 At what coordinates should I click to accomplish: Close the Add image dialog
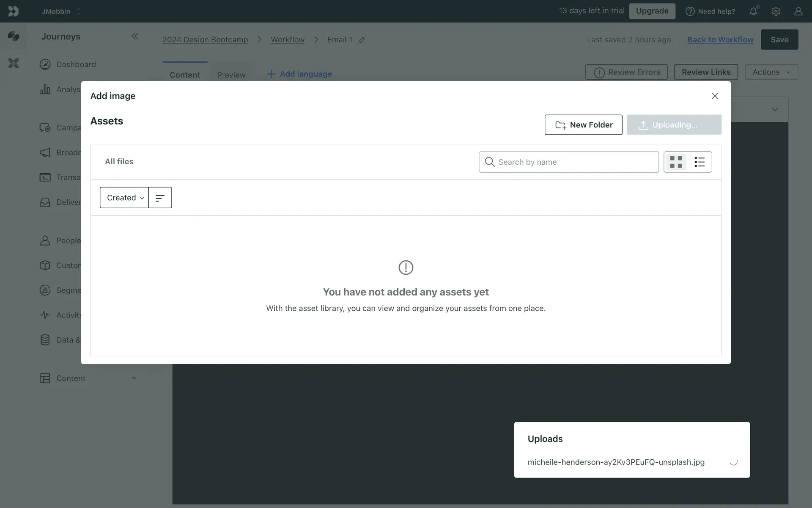[x=715, y=96]
